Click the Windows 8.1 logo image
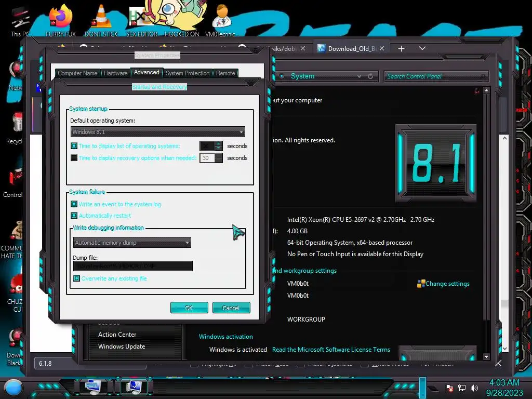Image resolution: width=532 pixels, height=399 pixels. tap(436, 163)
